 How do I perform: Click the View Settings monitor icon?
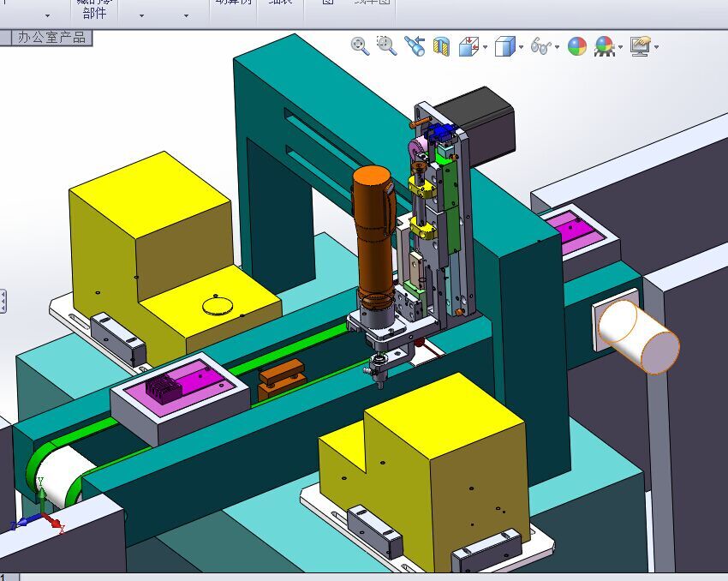click(x=641, y=46)
